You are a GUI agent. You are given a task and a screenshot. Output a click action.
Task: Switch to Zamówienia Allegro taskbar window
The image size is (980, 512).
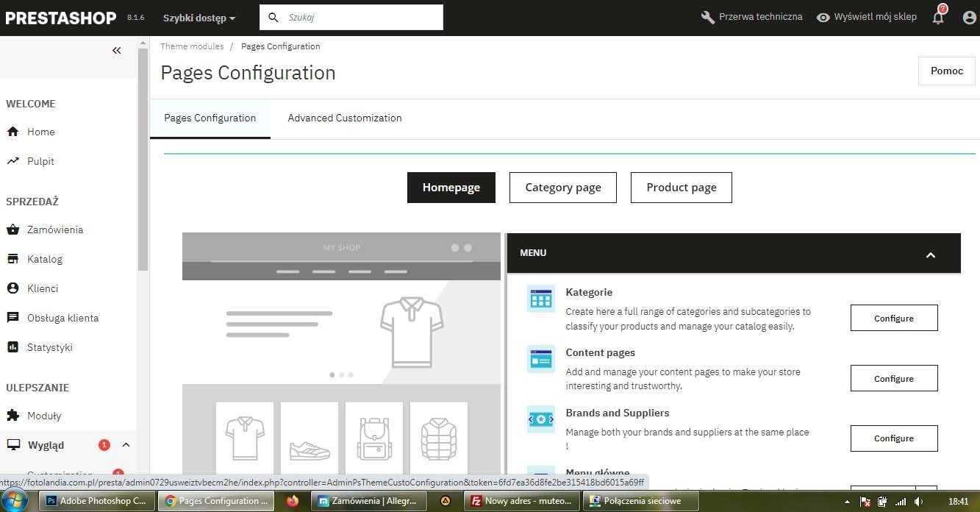pyautogui.click(x=369, y=501)
